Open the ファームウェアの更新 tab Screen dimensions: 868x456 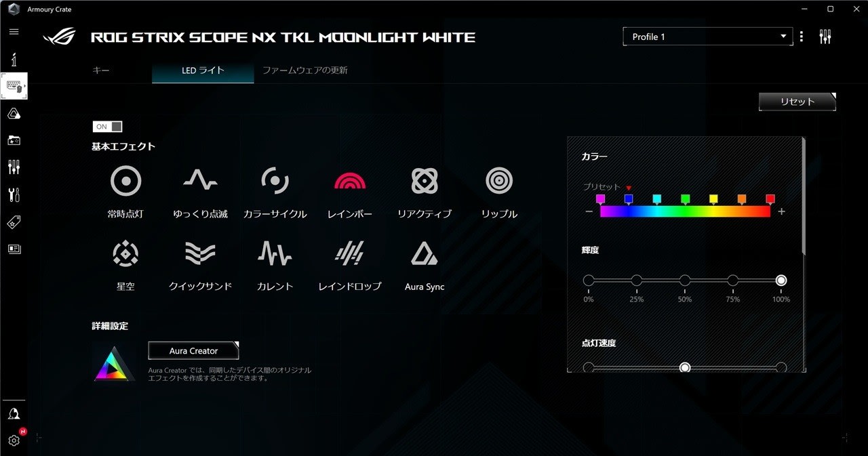pyautogui.click(x=305, y=70)
